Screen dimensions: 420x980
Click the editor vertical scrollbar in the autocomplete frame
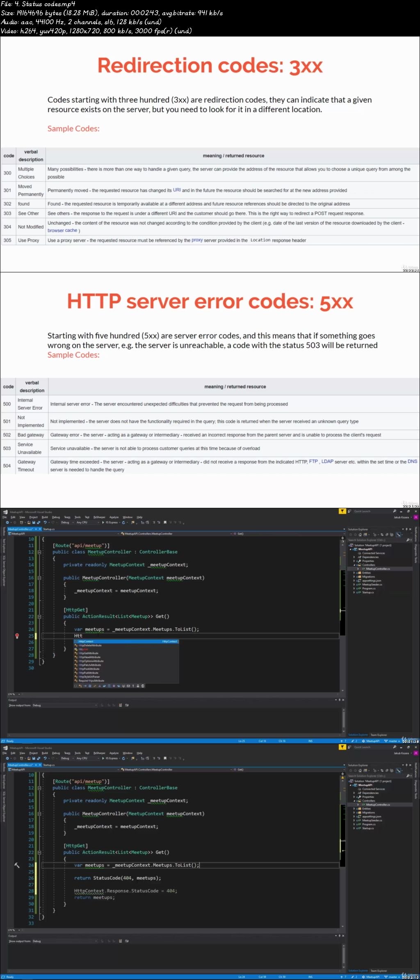point(342,615)
